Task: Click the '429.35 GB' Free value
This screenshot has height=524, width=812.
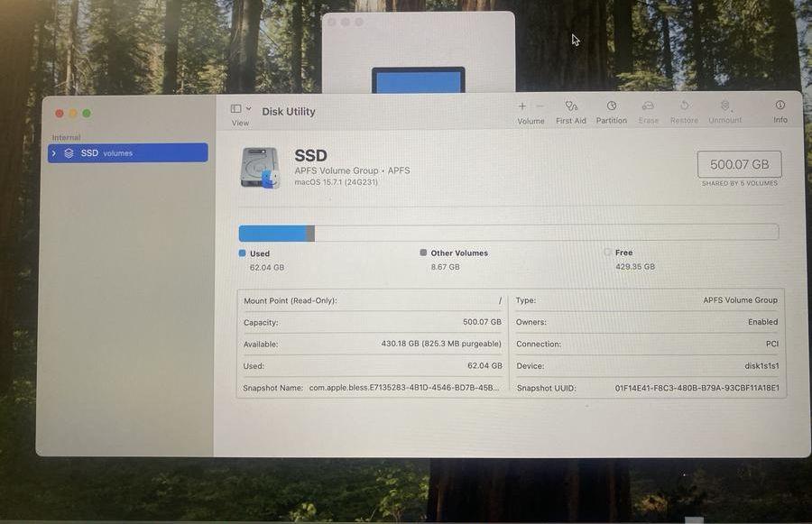Action: (635, 267)
